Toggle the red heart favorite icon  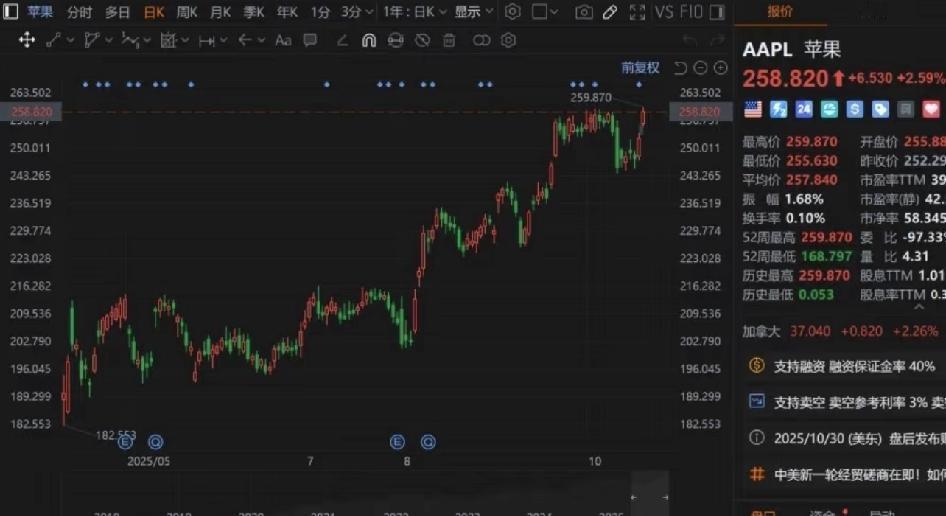[x=931, y=109]
